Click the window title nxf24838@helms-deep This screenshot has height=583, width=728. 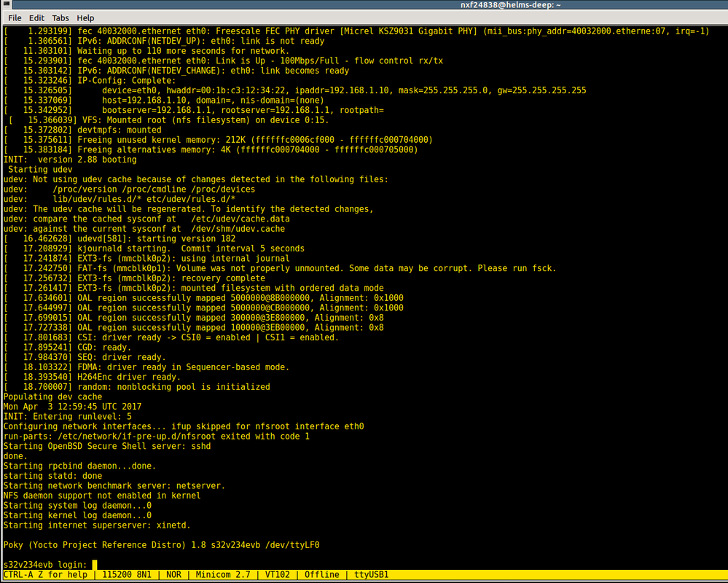click(511, 4)
